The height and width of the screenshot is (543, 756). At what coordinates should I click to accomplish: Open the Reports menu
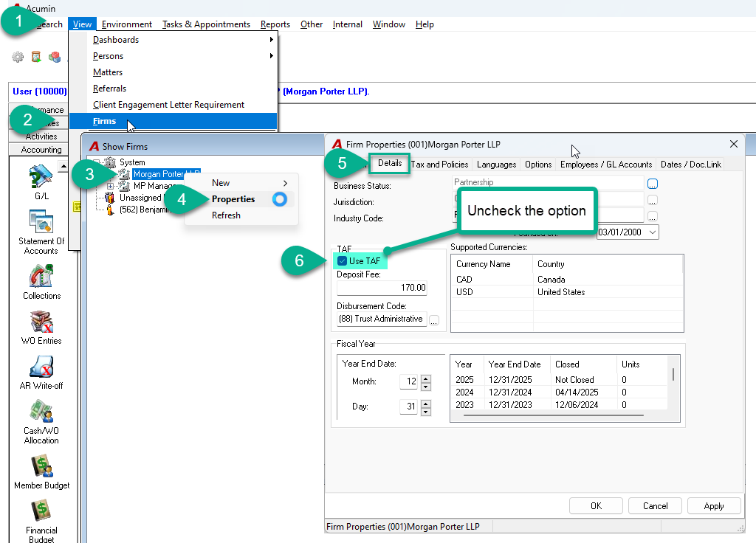[275, 24]
